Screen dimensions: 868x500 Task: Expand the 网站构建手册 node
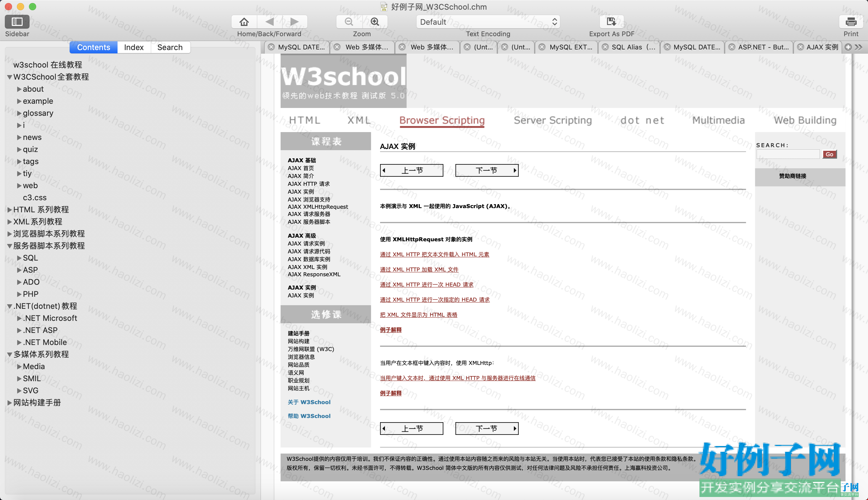click(x=10, y=403)
